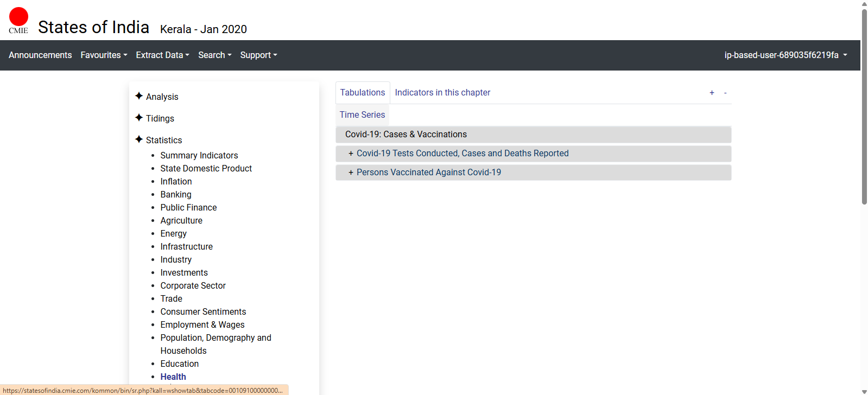Switch to Indicators in this chapter tab
868x395 pixels.
pos(442,93)
